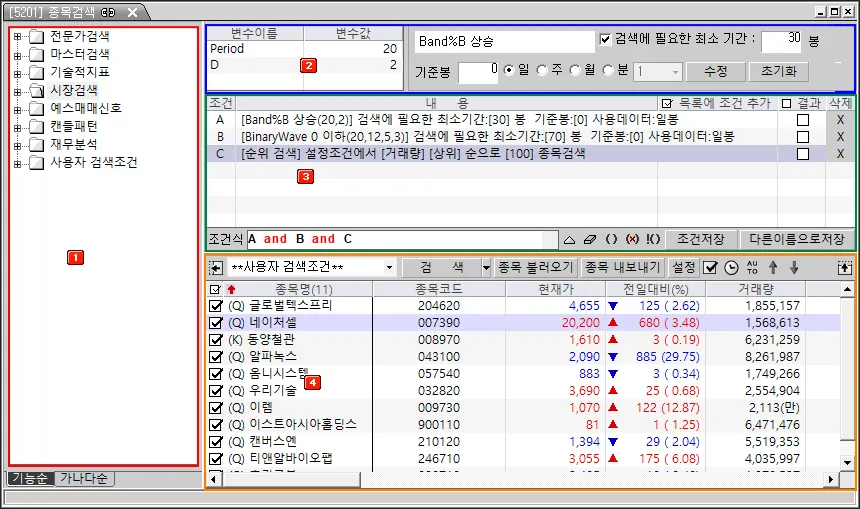Toggle the 목록에 조건 추가 checkbox
860x509 pixels.
[x=667, y=103]
